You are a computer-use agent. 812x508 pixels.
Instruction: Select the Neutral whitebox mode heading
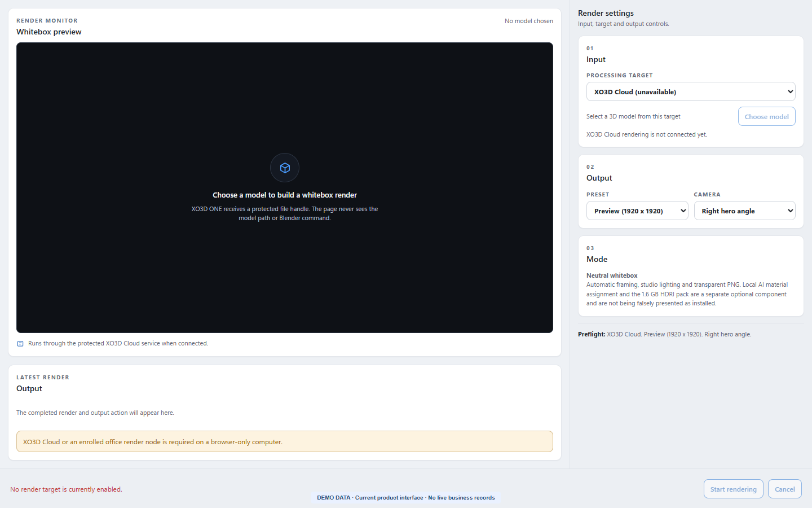[x=612, y=275]
